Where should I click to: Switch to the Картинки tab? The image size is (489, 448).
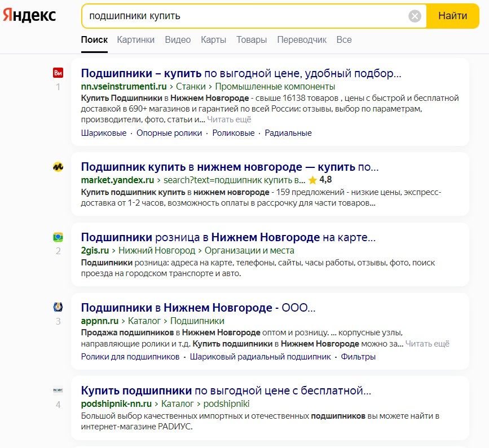click(x=136, y=40)
